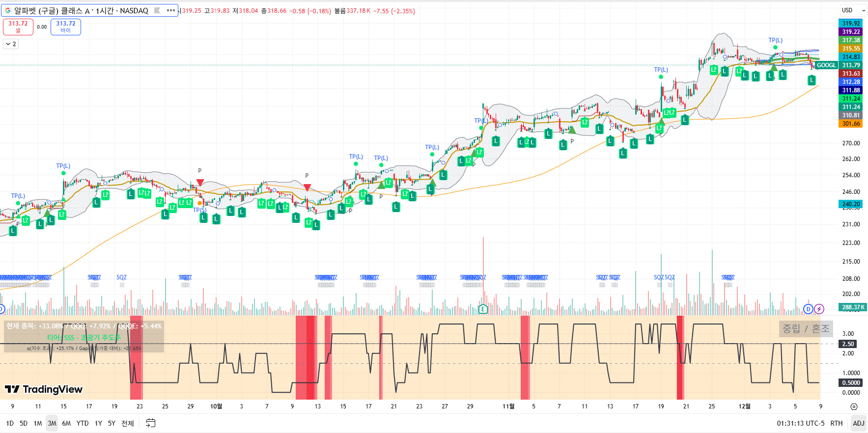Click the 볼륨 337.18K volume readout
The width and height of the screenshot is (868, 433).
pos(353,11)
